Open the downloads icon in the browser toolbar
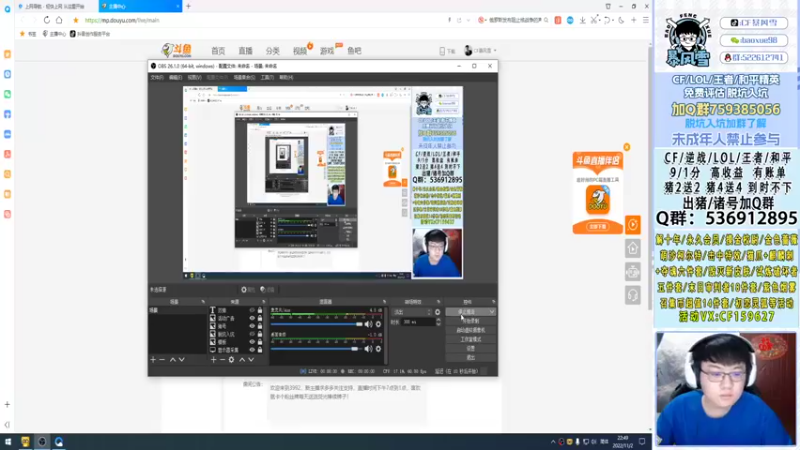 click(x=582, y=20)
